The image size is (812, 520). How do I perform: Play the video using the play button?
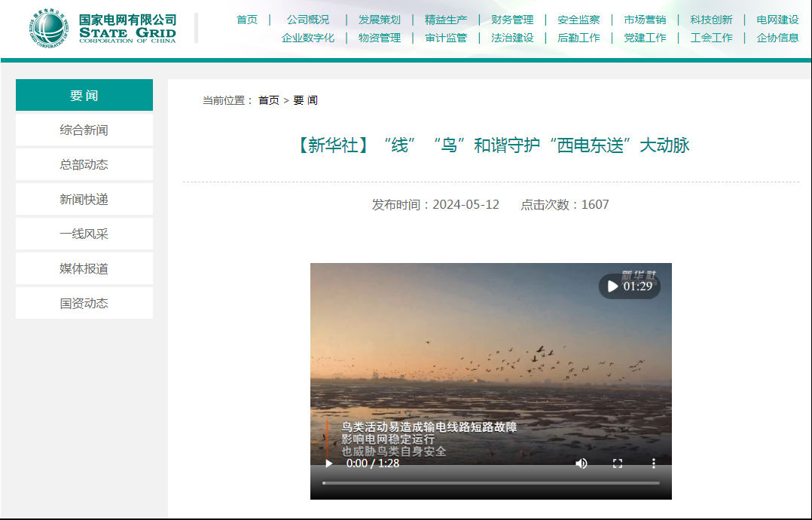click(x=328, y=463)
